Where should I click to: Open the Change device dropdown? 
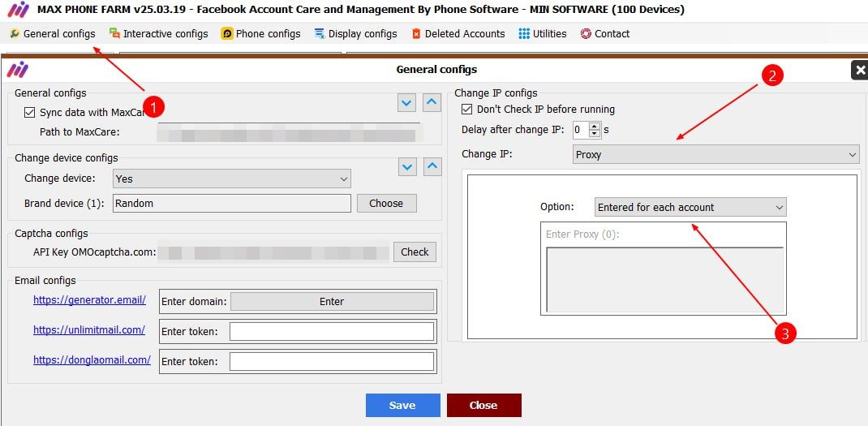pos(232,179)
